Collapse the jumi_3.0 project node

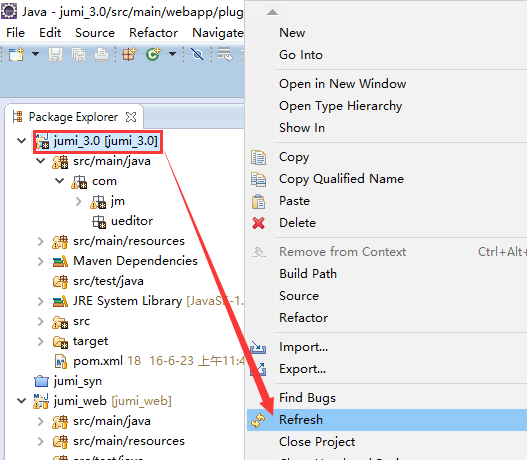pos(22,140)
